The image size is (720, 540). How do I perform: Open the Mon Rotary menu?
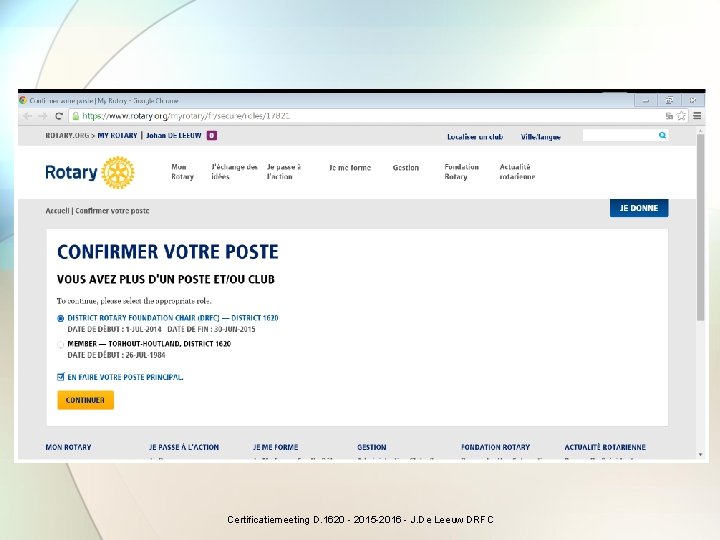182,172
